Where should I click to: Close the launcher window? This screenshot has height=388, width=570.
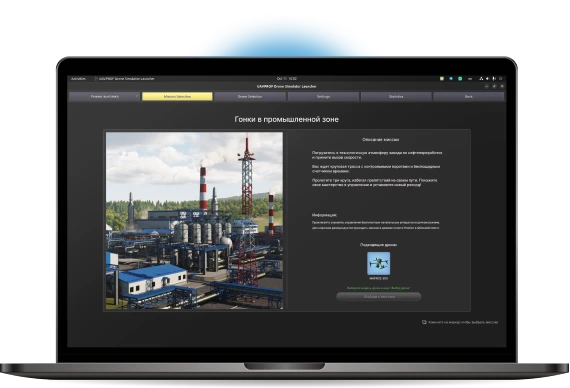502,87
